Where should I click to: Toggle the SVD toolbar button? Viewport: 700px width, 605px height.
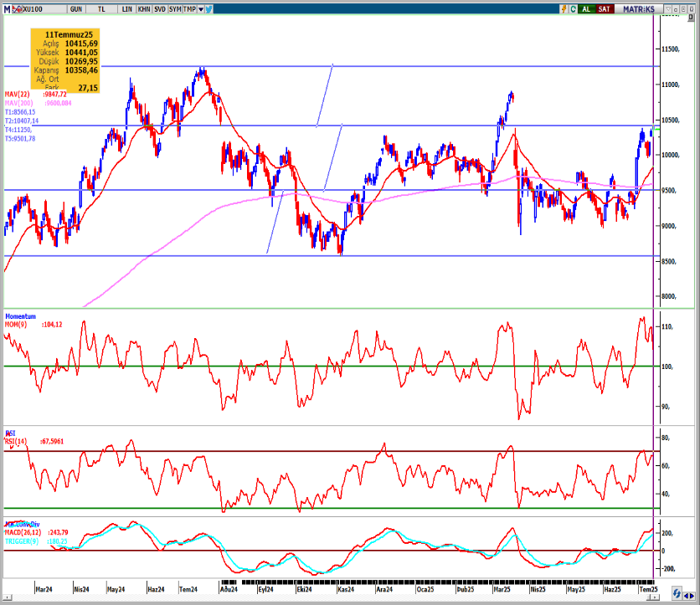pyautogui.click(x=160, y=9)
